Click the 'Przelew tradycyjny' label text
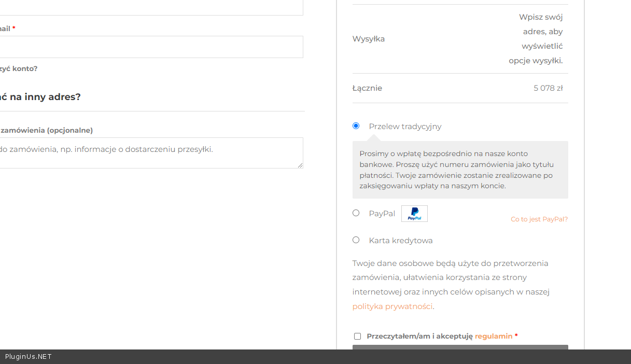631x364 pixels. click(x=405, y=127)
